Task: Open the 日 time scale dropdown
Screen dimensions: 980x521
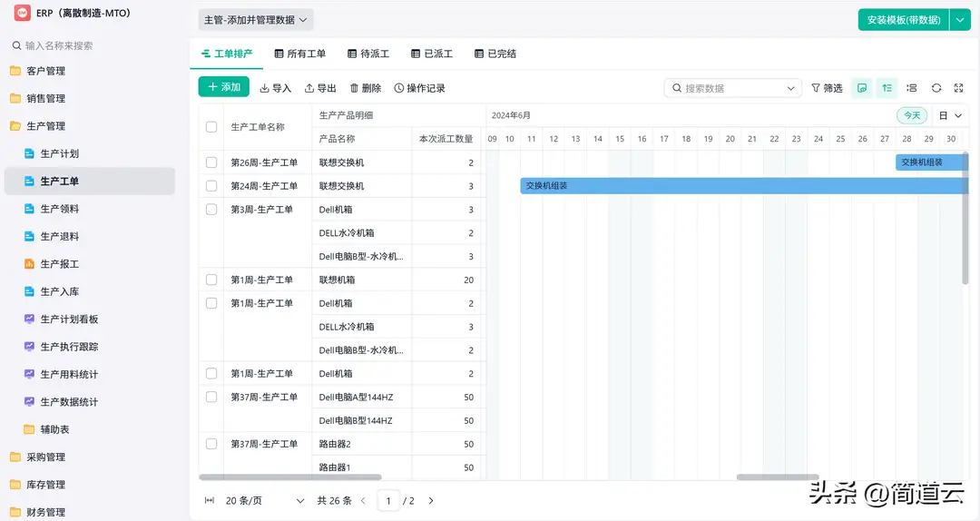Action: pos(951,115)
